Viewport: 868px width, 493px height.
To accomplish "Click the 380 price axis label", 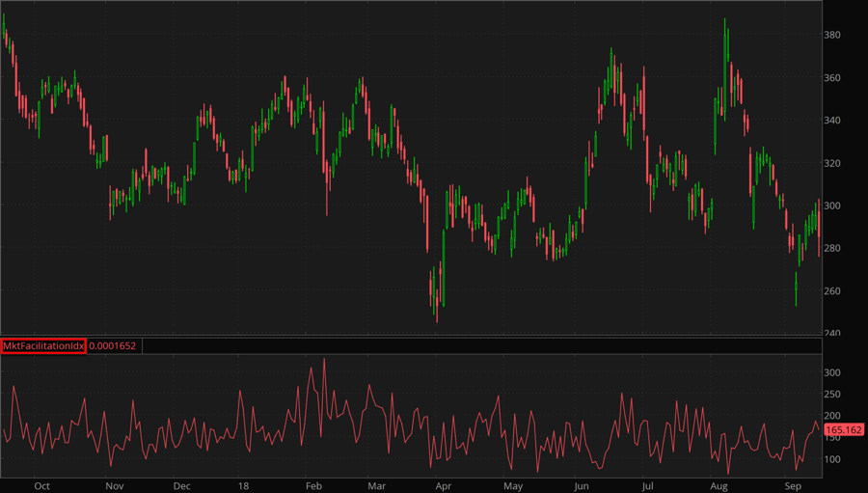I will 834,36.
